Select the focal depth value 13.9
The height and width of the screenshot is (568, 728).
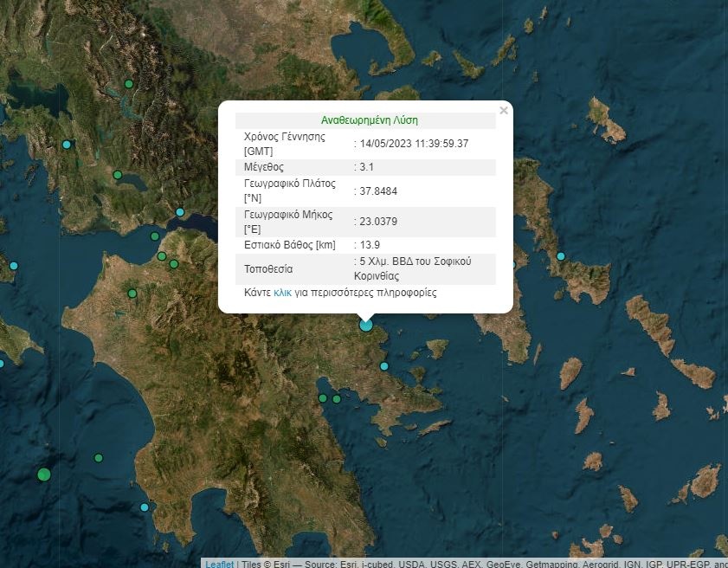coord(370,245)
